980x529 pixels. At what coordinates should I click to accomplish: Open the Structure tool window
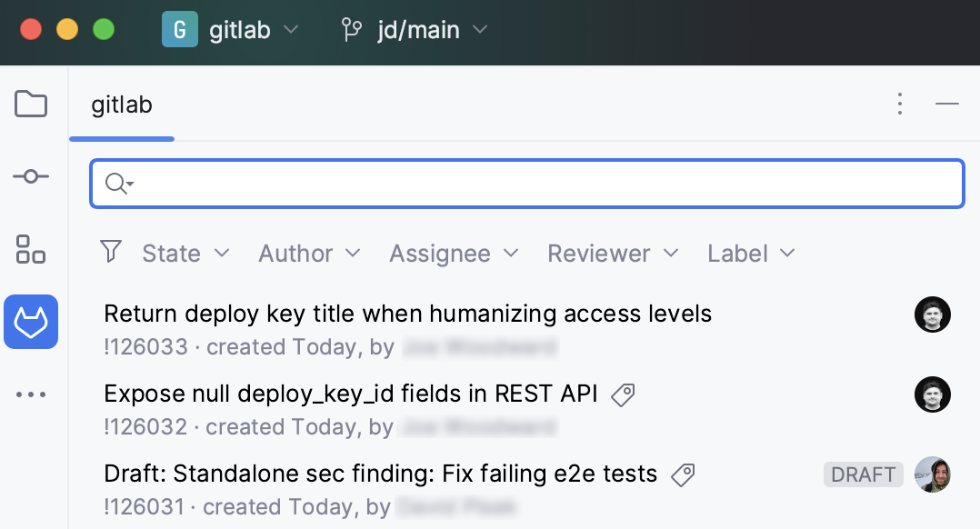point(31,249)
